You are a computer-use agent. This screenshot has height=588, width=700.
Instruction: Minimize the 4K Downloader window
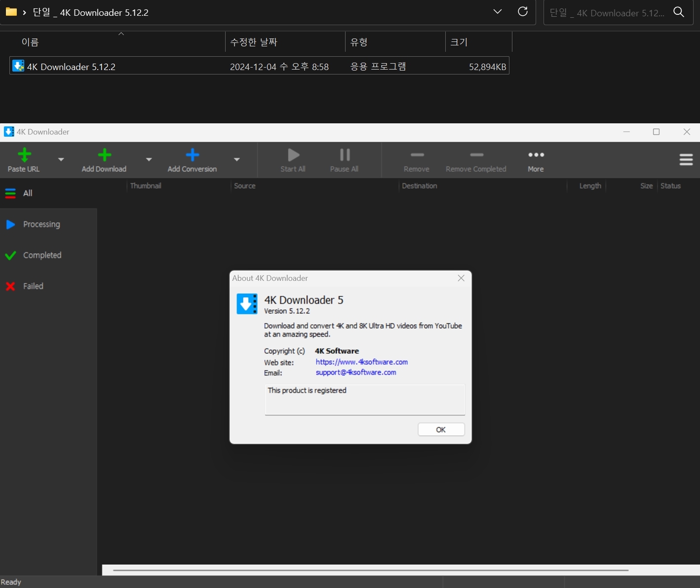click(x=626, y=132)
